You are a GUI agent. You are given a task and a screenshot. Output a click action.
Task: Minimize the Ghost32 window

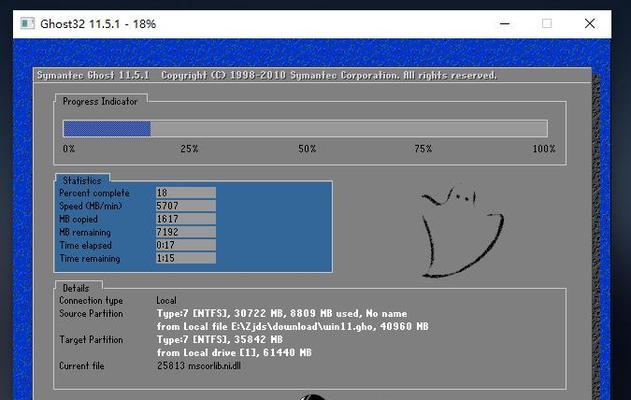(505, 24)
